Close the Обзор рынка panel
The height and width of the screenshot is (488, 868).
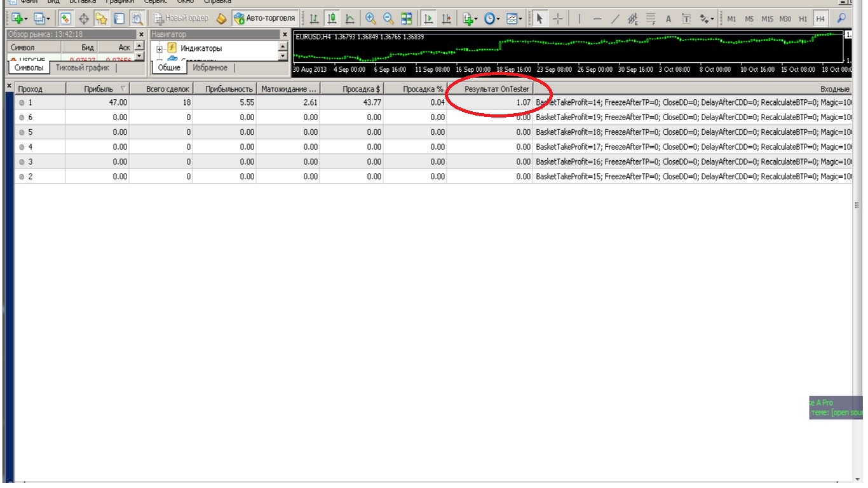click(140, 34)
